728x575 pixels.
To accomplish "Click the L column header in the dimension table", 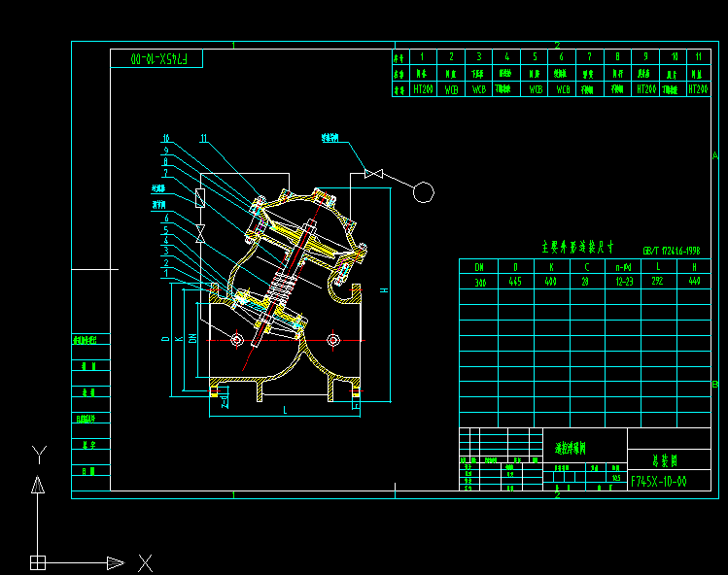I will (x=658, y=266).
